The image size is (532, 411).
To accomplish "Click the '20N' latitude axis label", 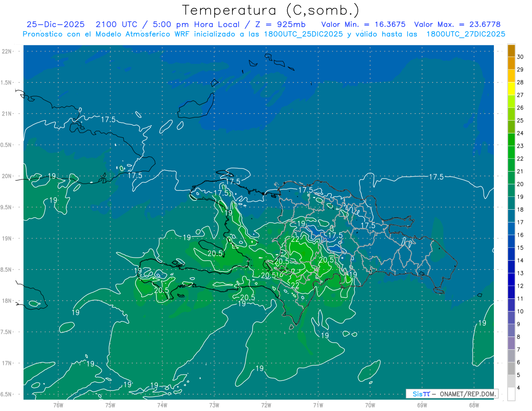I will [7, 176].
